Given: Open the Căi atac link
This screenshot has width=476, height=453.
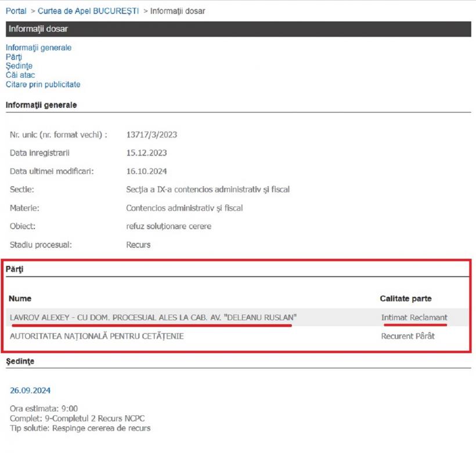Looking at the screenshot, I should pyautogui.click(x=20, y=75).
